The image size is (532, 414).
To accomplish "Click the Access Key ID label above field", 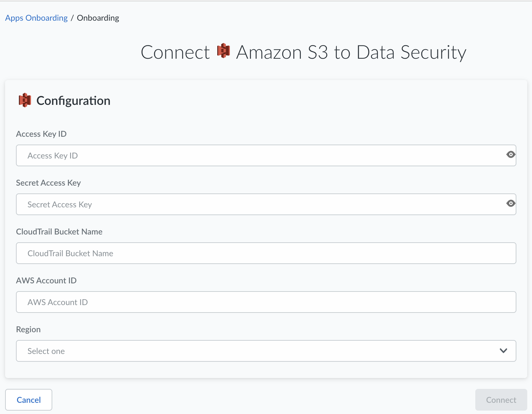I will pos(41,134).
